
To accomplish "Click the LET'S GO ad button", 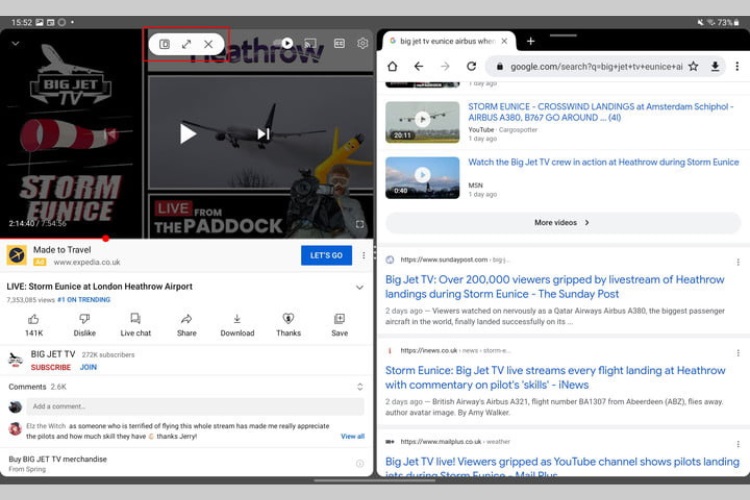I will (326, 256).
